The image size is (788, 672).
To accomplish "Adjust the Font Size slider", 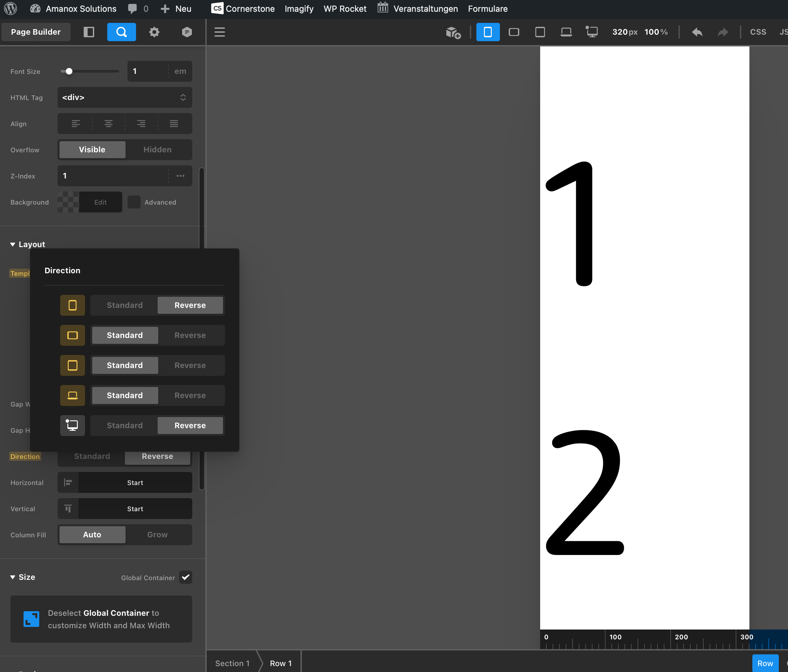I will coord(69,72).
